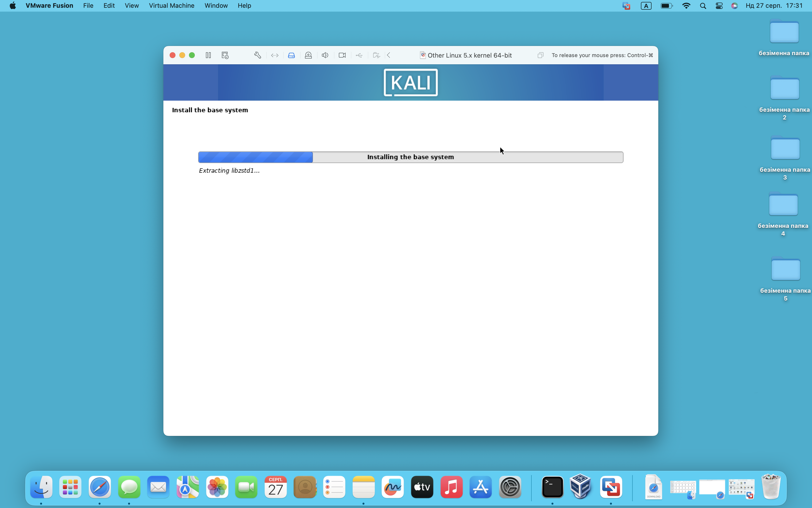Open Contacts from the Dock

point(305,487)
